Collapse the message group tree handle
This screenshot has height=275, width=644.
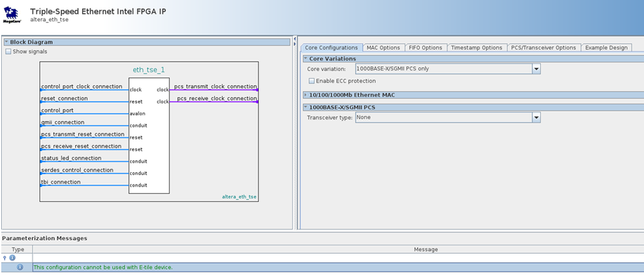coord(5,258)
